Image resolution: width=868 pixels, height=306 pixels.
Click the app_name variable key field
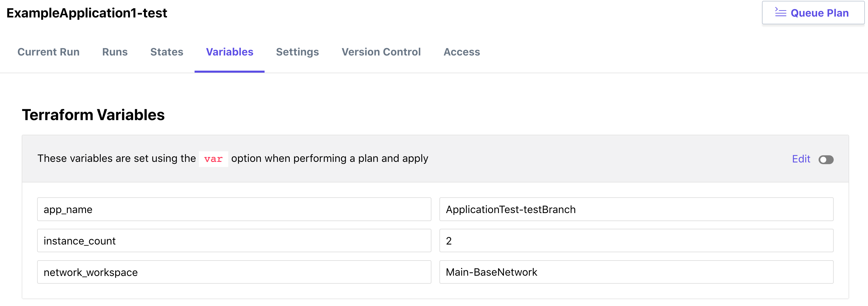(234, 210)
